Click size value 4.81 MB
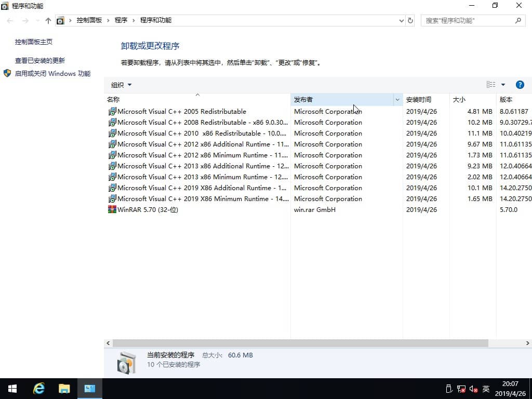This screenshot has width=532, height=399. click(480, 111)
